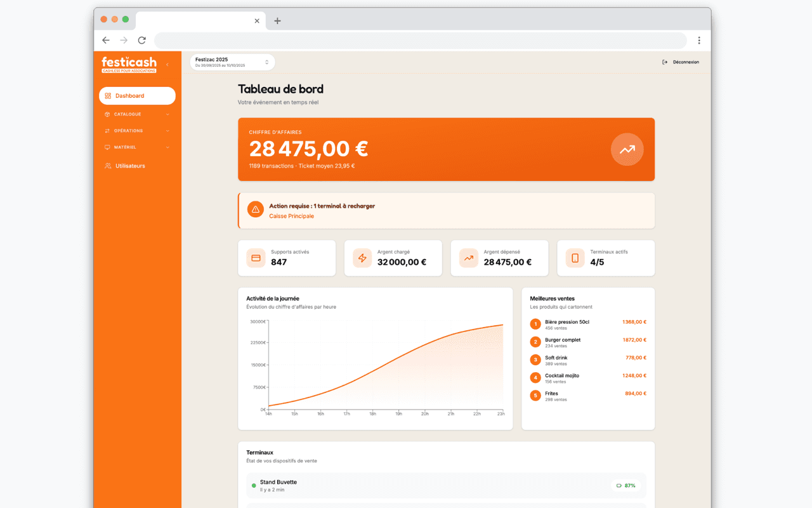Expand the Catalogue menu section
Viewport: 812px width, 508px height.
coord(137,114)
